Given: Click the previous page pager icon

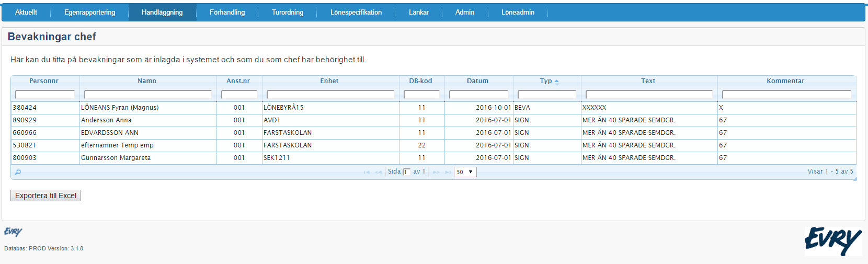Looking at the screenshot, I should 378,172.
